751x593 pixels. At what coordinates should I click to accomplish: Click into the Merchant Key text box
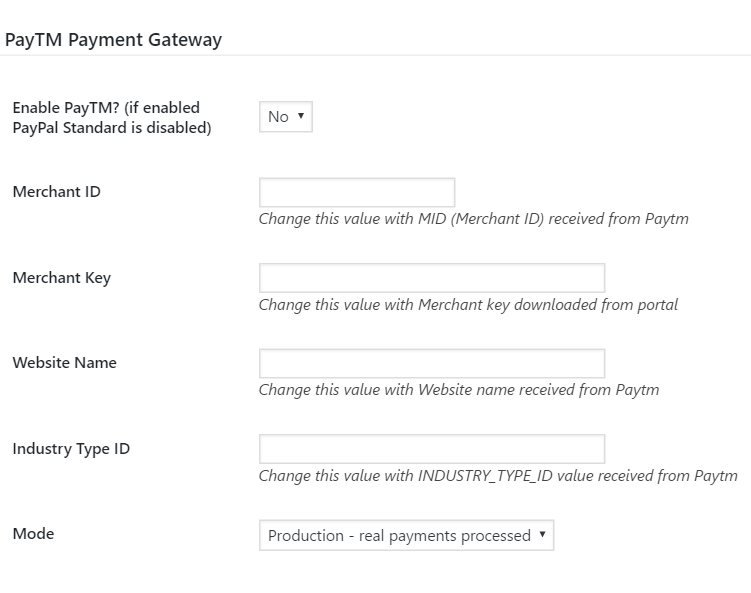(x=432, y=278)
